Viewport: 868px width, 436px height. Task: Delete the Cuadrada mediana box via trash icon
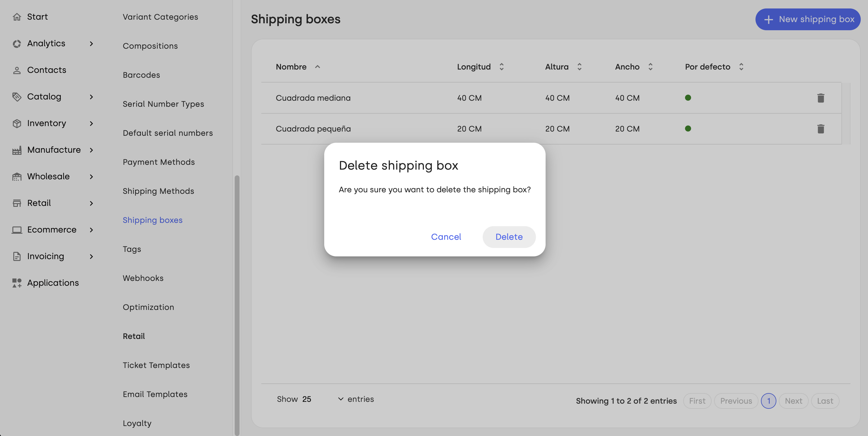pyautogui.click(x=821, y=98)
